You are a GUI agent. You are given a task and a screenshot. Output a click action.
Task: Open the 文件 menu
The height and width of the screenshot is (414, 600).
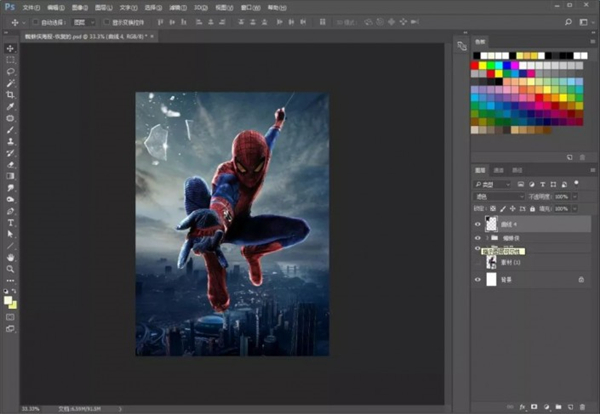click(30, 6)
